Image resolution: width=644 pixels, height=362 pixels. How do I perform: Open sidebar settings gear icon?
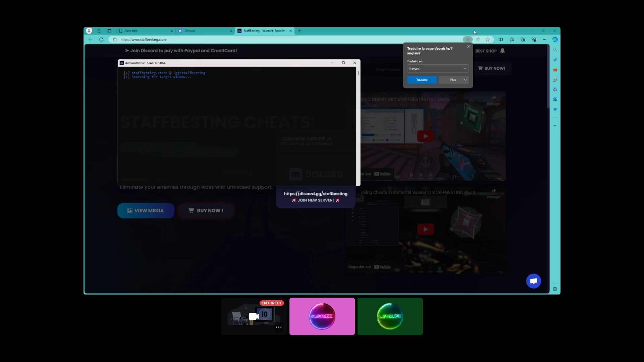(x=555, y=289)
